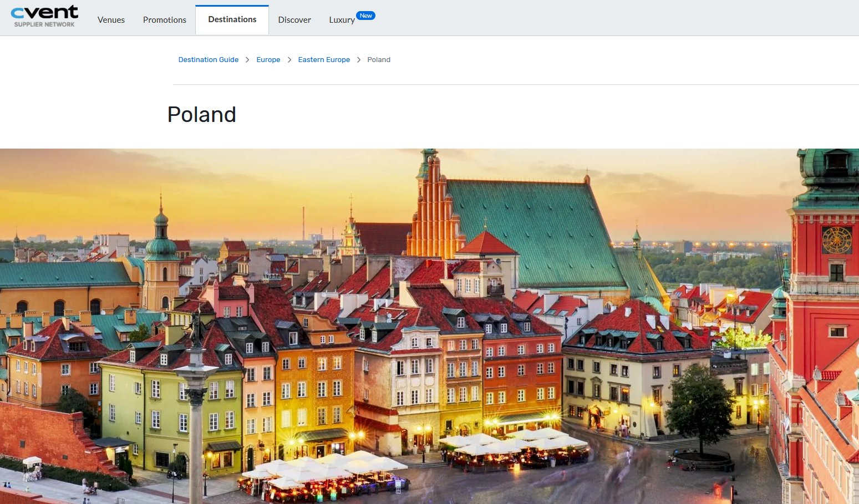Click the clock face on the red tower
The image size is (859, 504).
(x=836, y=240)
